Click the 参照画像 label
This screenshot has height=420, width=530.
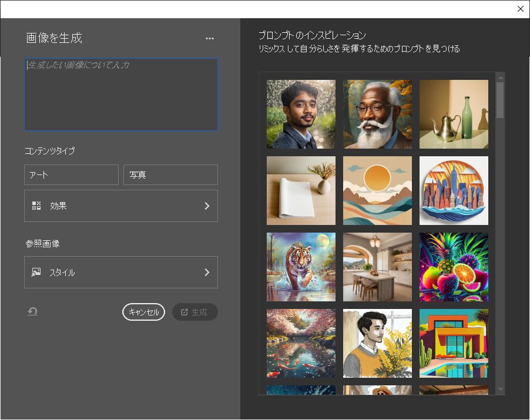pos(42,243)
